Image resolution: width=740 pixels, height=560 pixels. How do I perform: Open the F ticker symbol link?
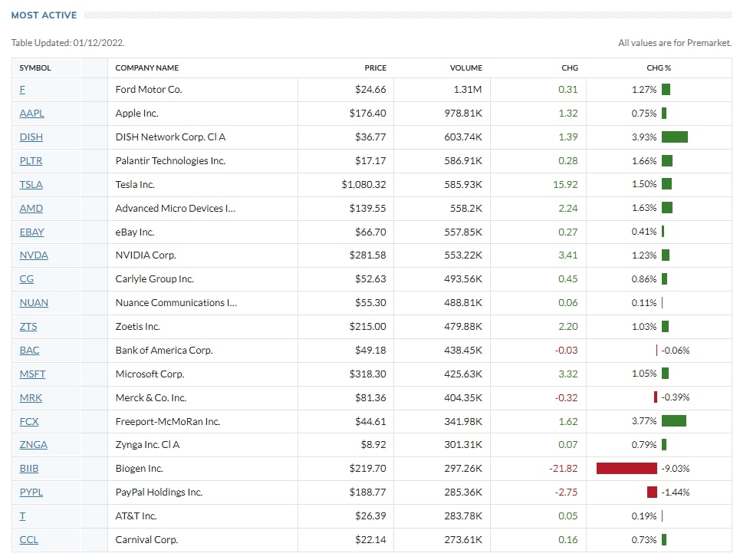coord(22,90)
